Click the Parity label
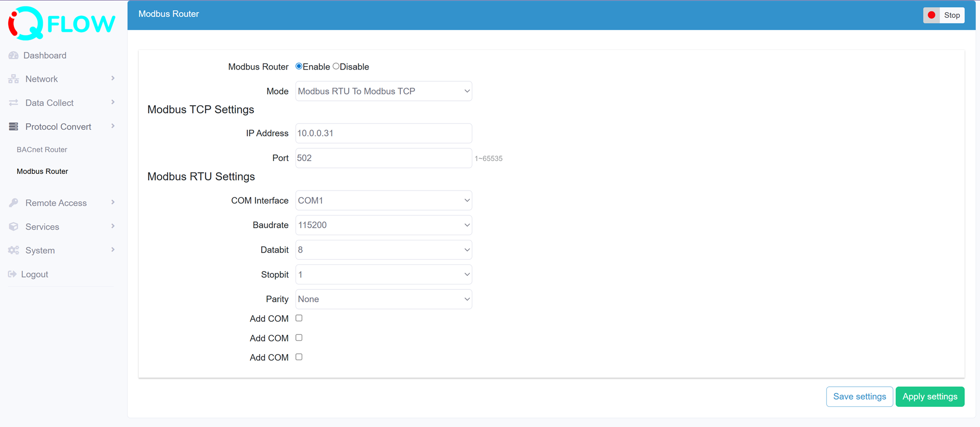 coord(277,299)
